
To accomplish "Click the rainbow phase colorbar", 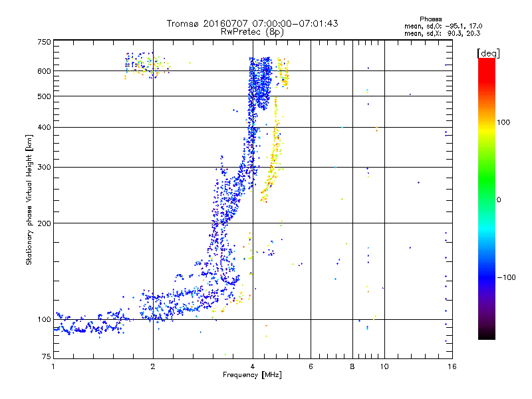I will pos(487,198).
